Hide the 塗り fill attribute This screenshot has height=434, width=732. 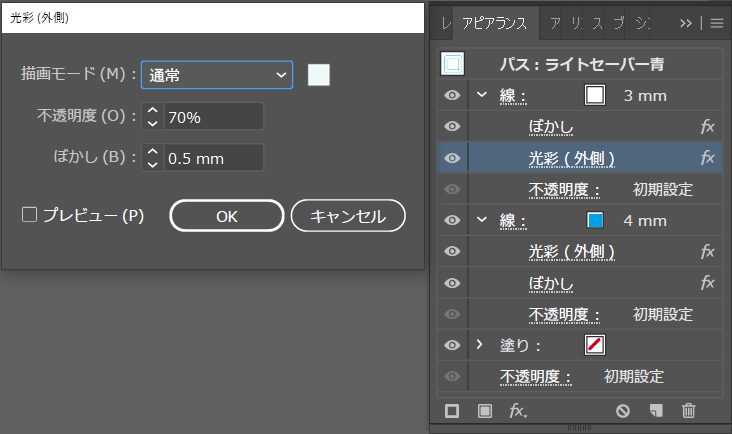pyautogui.click(x=452, y=345)
